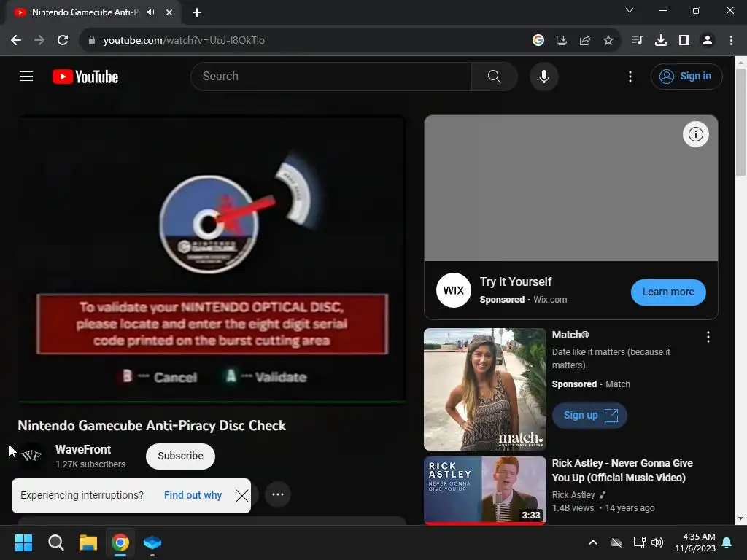Open YouTube settings three-dot menu
Viewport: 747px width, 560px height.
click(x=630, y=77)
